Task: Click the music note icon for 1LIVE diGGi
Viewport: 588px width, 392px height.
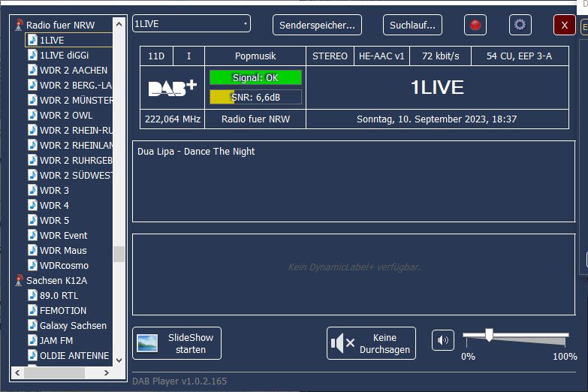Action: (x=33, y=55)
